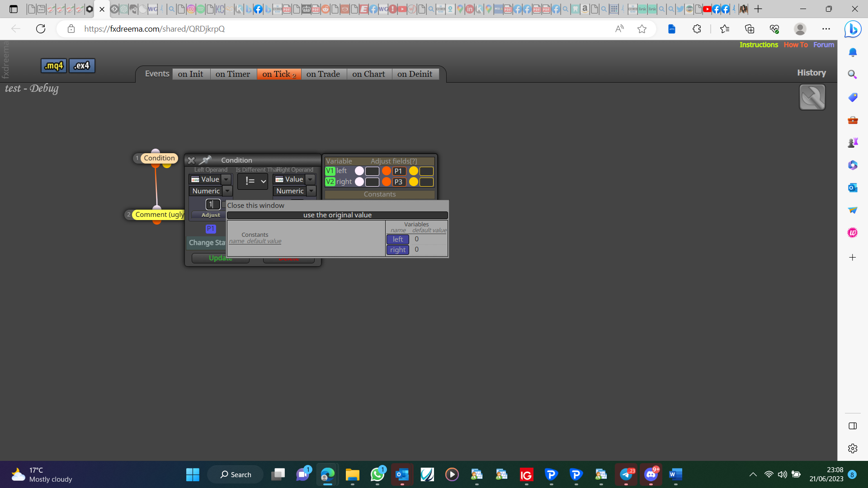Viewport: 868px width, 488px height.
Task: Add this page to favorites star
Action: point(642,29)
